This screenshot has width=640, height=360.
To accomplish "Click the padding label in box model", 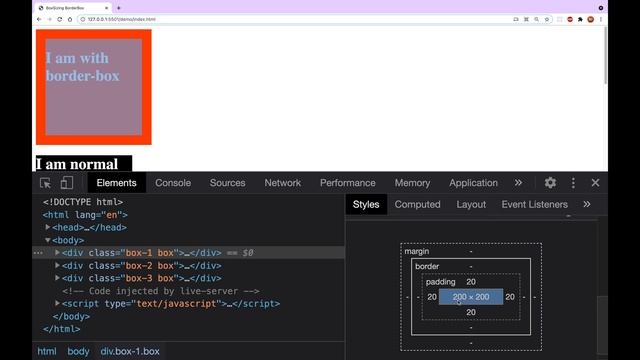I will click(x=440, y=282).
